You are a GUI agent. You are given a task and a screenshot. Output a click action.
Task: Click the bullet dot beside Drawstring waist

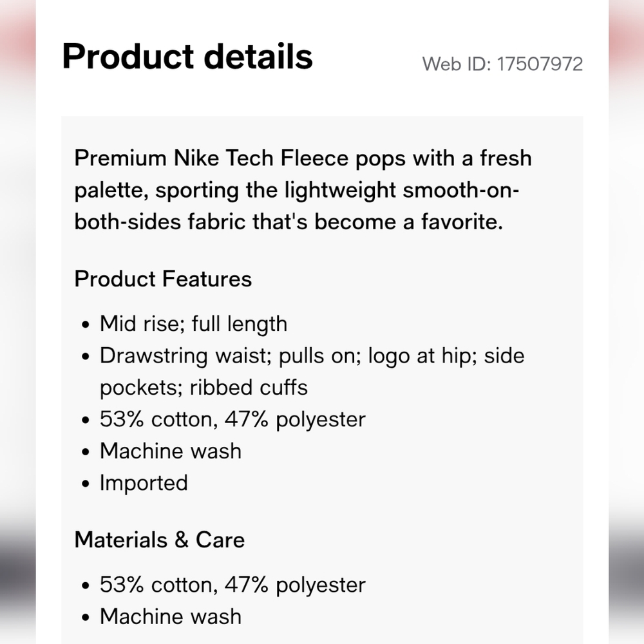pyautogui.click(x=86, y=357)
